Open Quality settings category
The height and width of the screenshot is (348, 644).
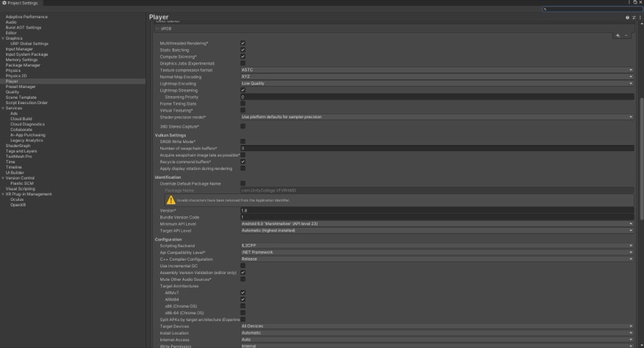(x=12, y=92)
